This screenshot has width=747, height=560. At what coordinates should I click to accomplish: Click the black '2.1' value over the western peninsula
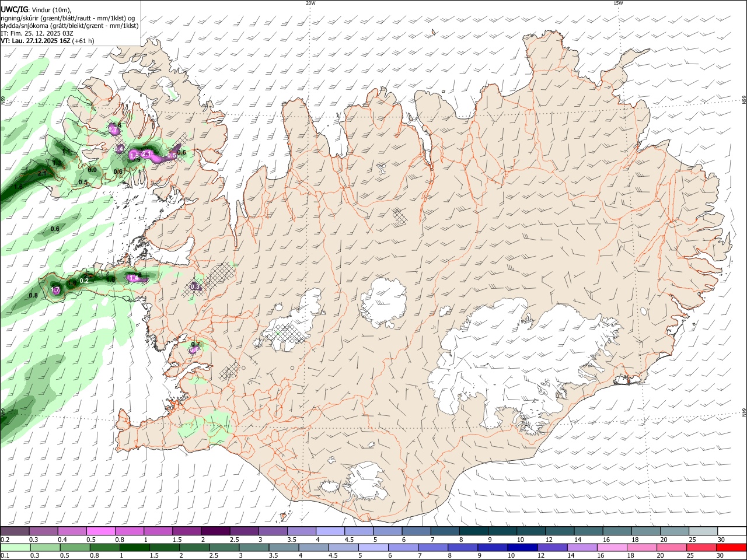click(x=42, y=173)
